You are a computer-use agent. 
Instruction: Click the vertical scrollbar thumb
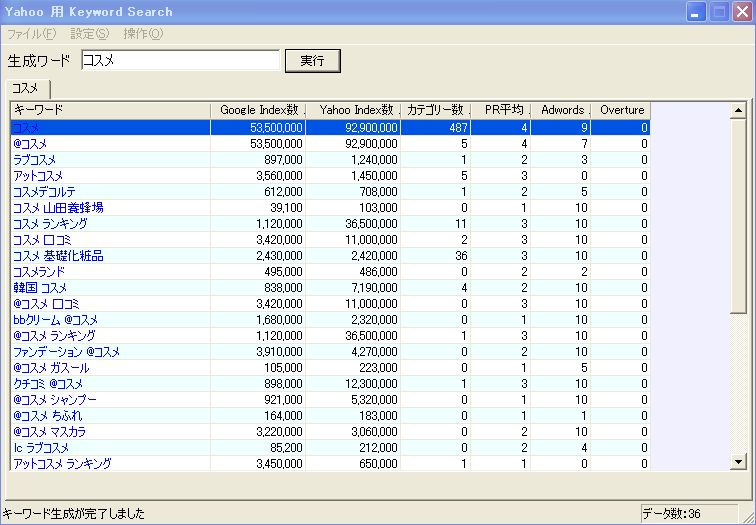739,216
